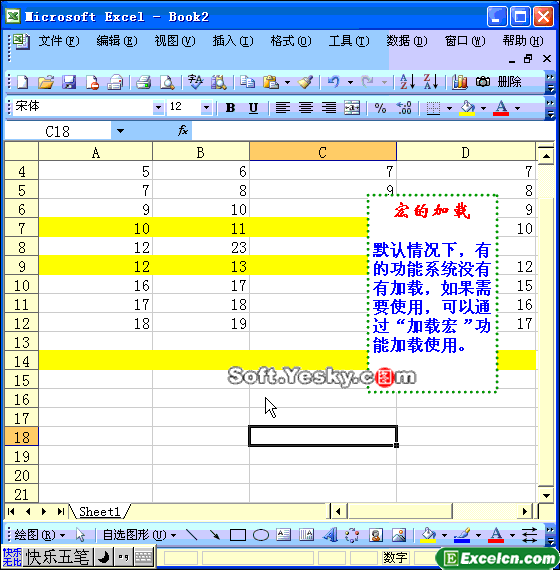Viewport: 560px width, 570px height.
Task: Click the horizontal scrollbar right arrow
Action: pyautogui.click(x=525, y=512)
